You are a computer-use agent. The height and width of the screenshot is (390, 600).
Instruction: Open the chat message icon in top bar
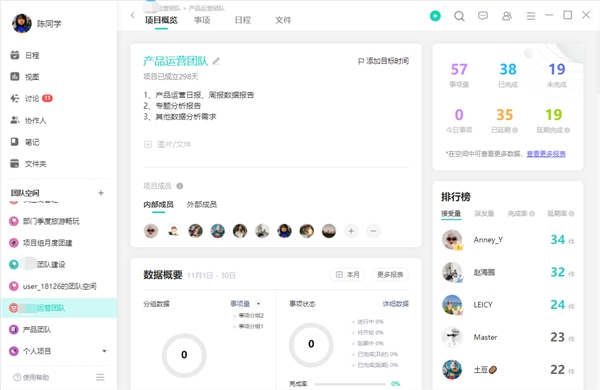point(483,16)
